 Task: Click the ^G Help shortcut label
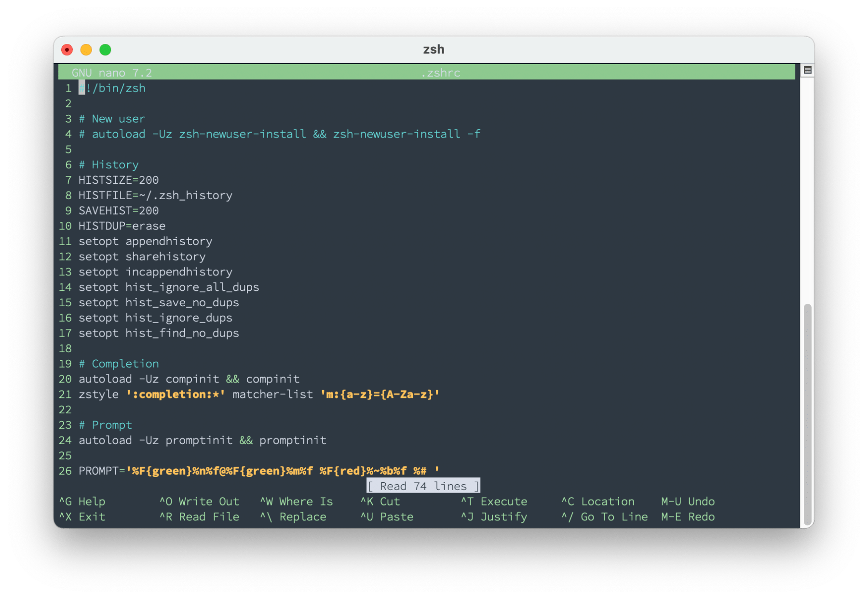pyautogui.click(x=82, y=502)
